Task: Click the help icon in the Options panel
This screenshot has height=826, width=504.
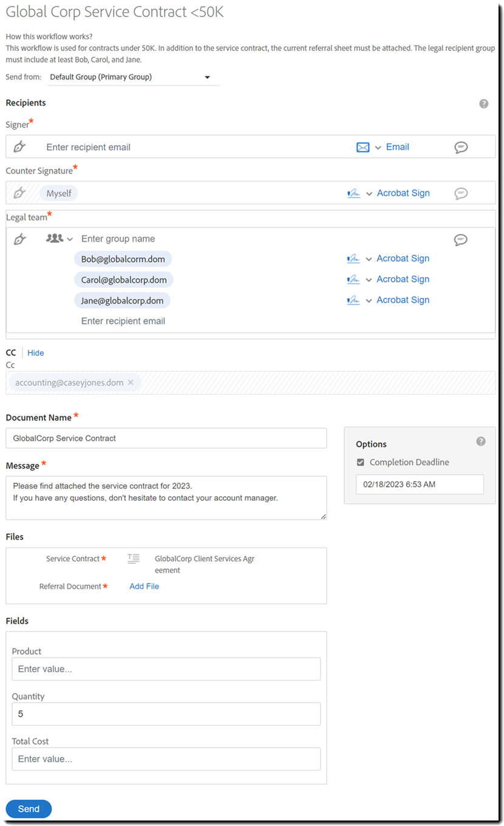Action: tap(481, 441)
